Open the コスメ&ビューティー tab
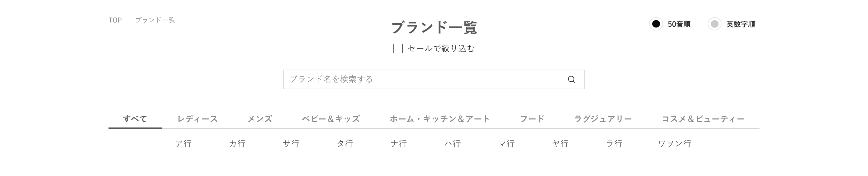The image size is (868, 176). (703, 119)
